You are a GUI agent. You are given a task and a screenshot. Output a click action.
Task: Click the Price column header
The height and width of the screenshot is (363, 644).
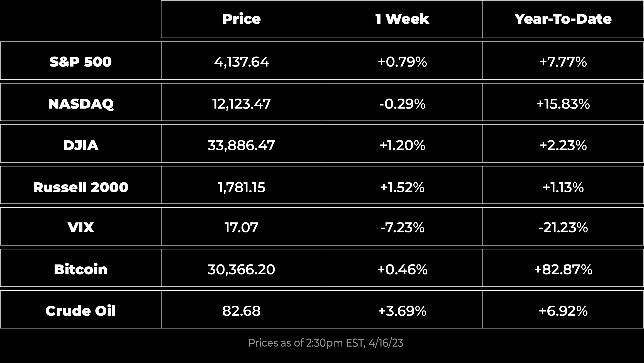[x=241, y=19]
